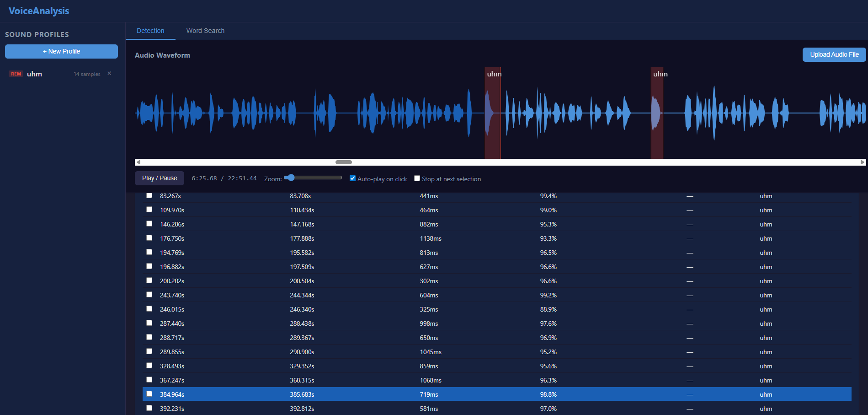The image size is (868, 415).
Task: Click the playback time 6:25.68 / 22:51.44
Action: tap(224, 178)
